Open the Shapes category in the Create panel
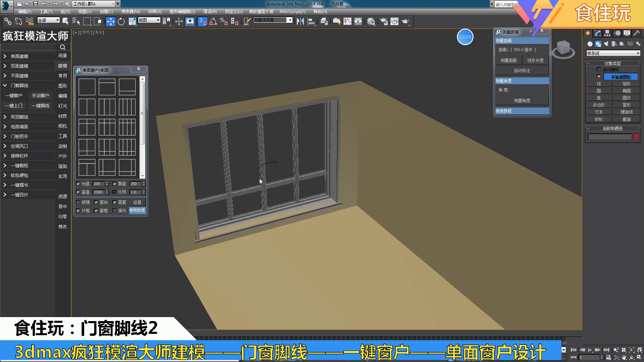 tap(598, 44)
